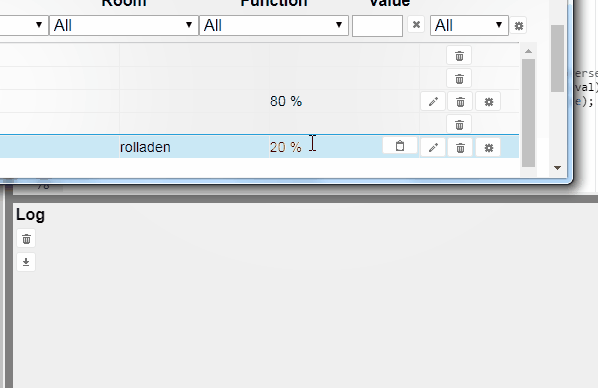598x388 pixels.
Task: Delete the 80 % row via trash icon
Action: (460, 102)
